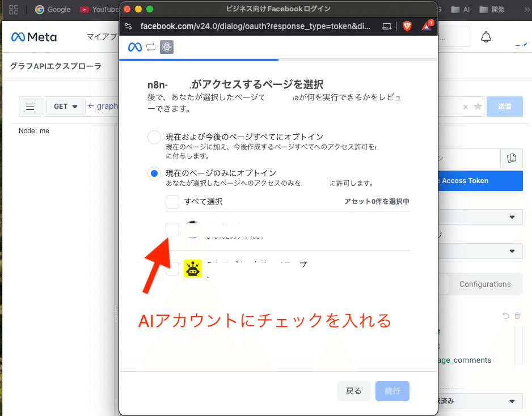
Task: Click the notification bell icon
Action: (487, 36)
